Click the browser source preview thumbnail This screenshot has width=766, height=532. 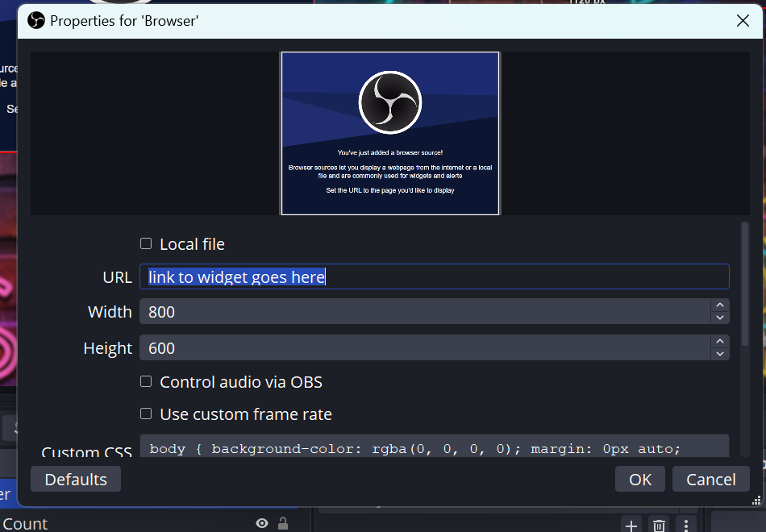[389, 133]
